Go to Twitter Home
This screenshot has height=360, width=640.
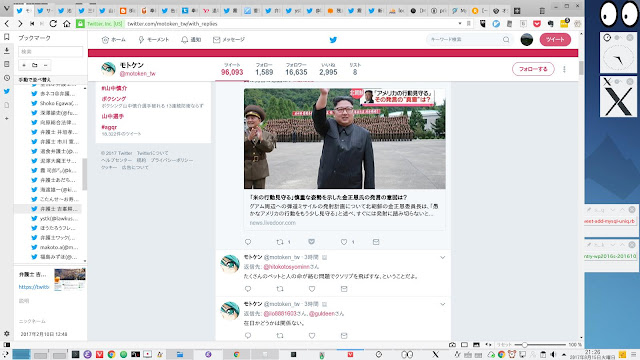[114, 40]
